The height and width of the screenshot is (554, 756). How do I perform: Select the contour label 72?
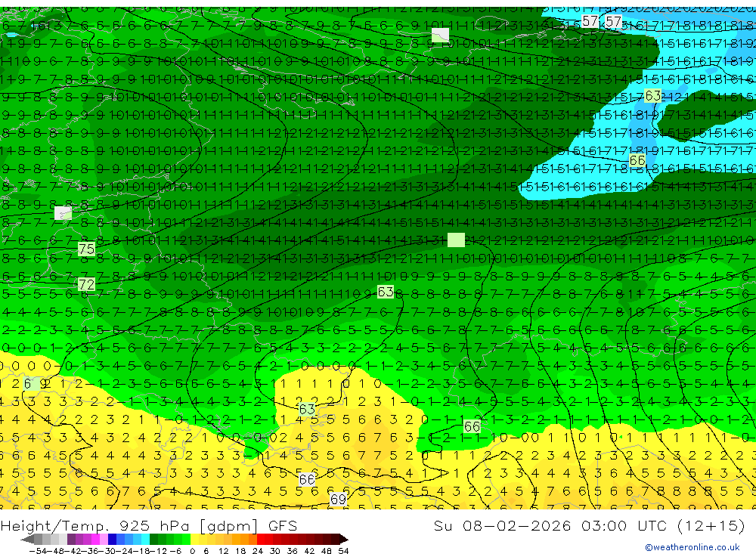86,284
